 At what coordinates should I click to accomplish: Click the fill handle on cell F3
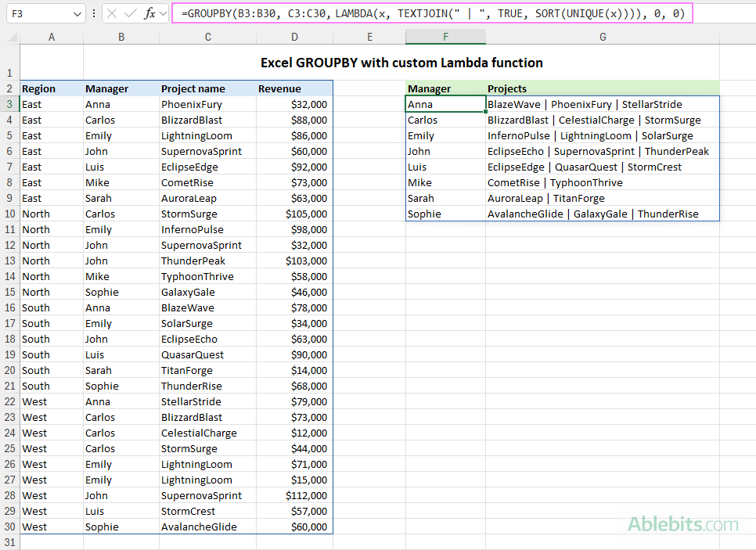(x=485, y=111)
